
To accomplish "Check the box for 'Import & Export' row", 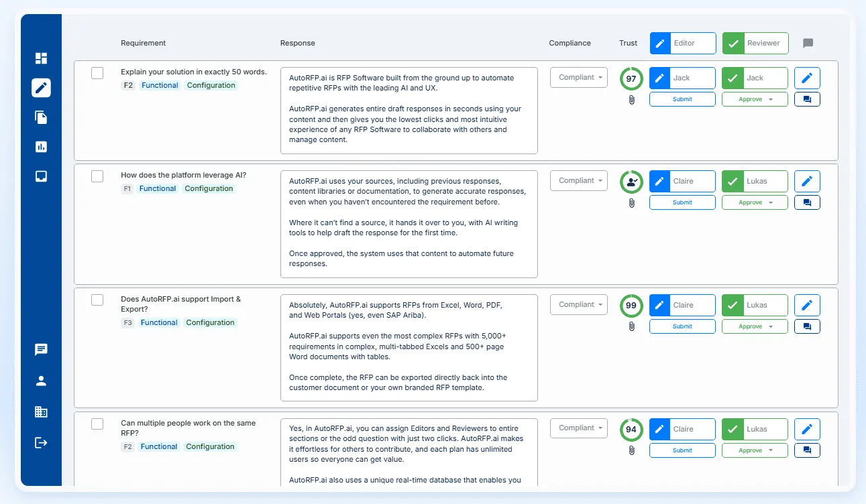I will 97,300.
